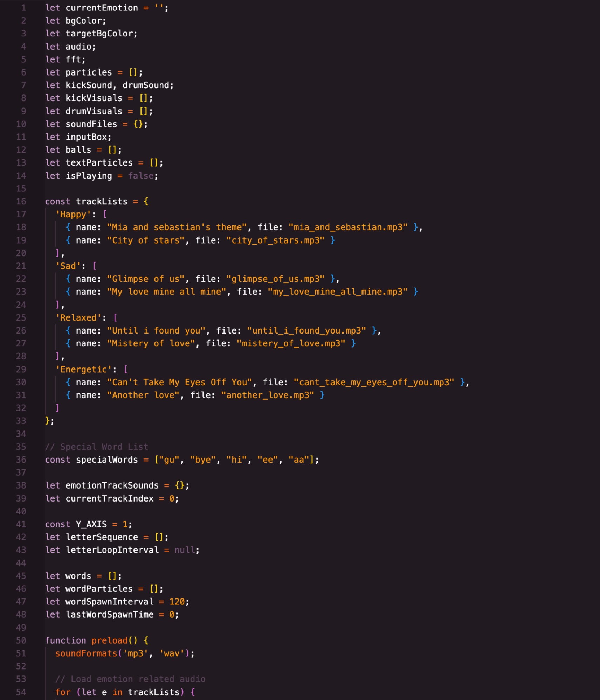Click the 'for' keyword on line 54

(x=63, y=692)
